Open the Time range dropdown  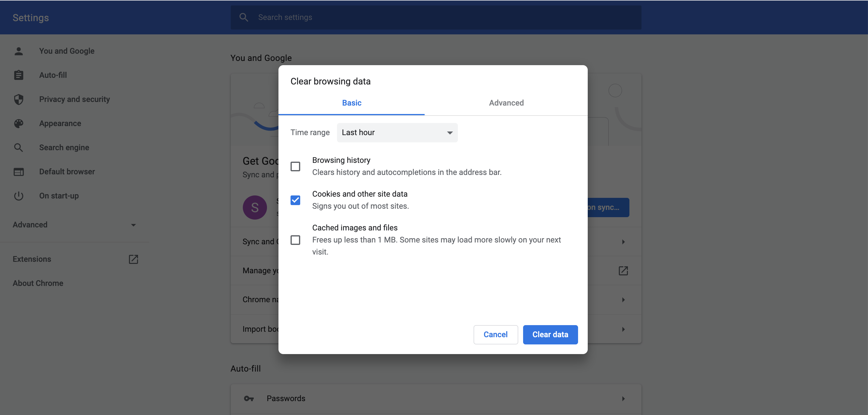tap(397, 133)
